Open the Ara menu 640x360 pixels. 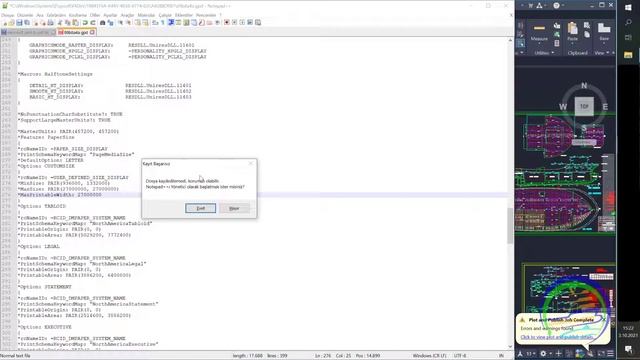pyautogui.click(x=40, y=15)
